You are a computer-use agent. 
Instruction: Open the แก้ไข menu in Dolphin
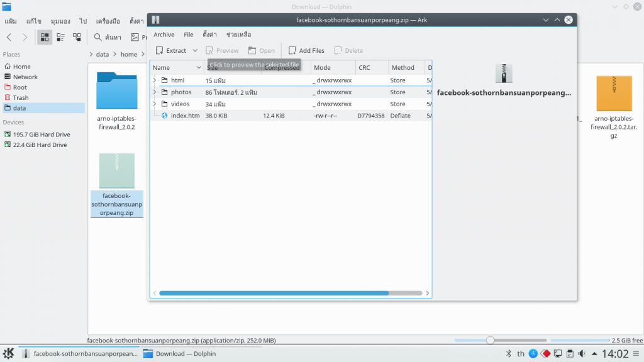(x=34, y=21)
